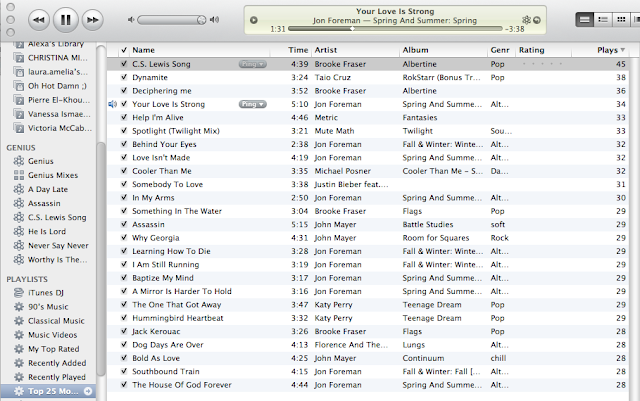Uncheck the Deciphering me track checkbox
Screen dimensions: 640x401
pyautogui.click(x=124, y=91)
